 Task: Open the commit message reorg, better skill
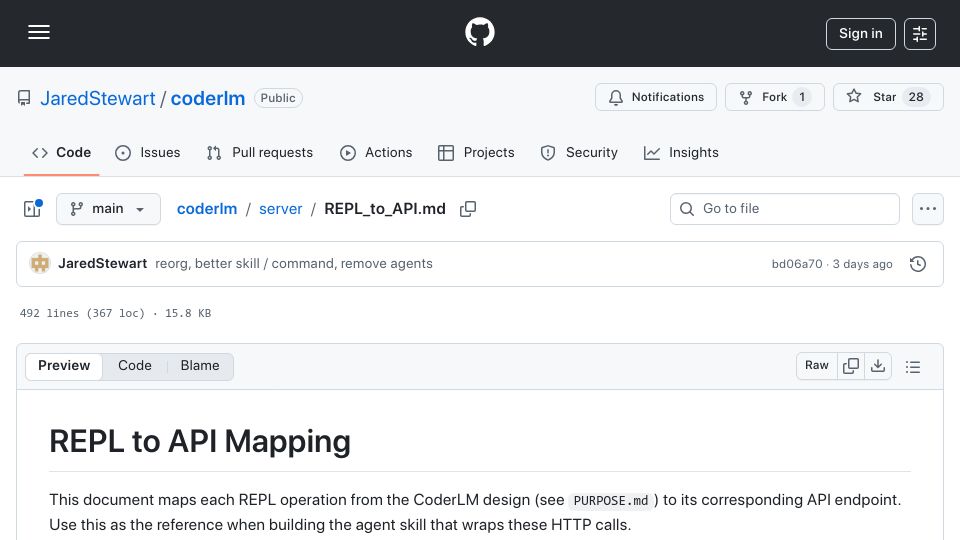coord(294,263)
